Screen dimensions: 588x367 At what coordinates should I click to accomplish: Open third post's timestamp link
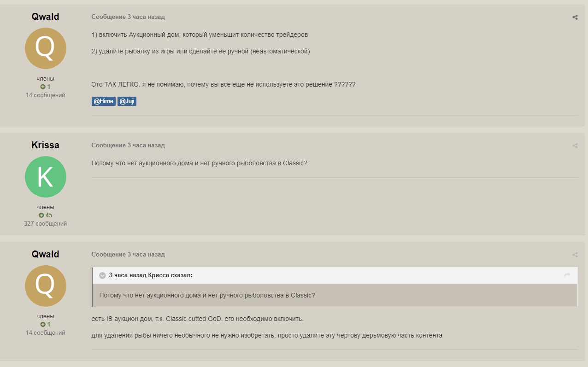click(x=128, y=255)
